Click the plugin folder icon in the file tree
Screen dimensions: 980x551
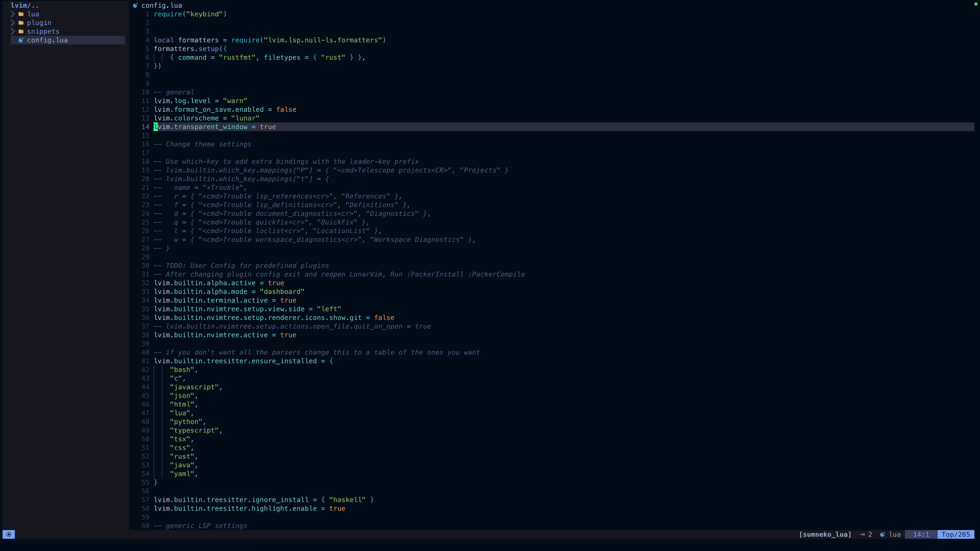click(21, 22)
